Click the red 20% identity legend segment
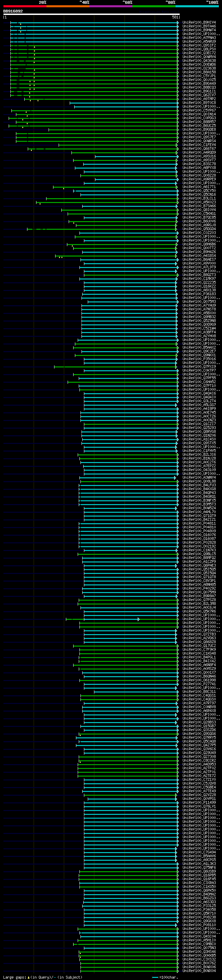222x980 pixels. point(25,7)
